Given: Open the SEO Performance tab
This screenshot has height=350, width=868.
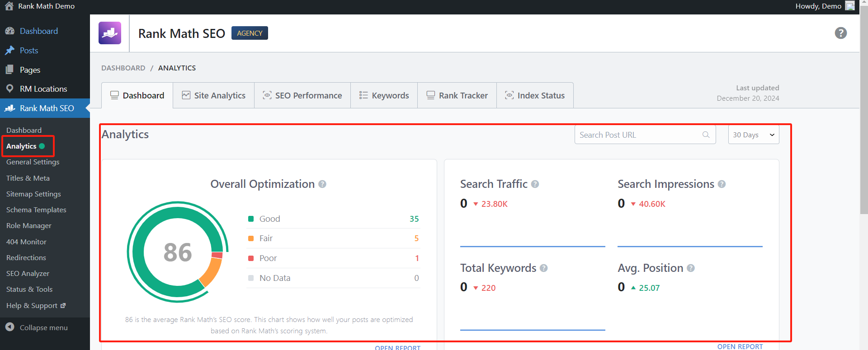Looking at the screenshot, I should click(302, 95).
